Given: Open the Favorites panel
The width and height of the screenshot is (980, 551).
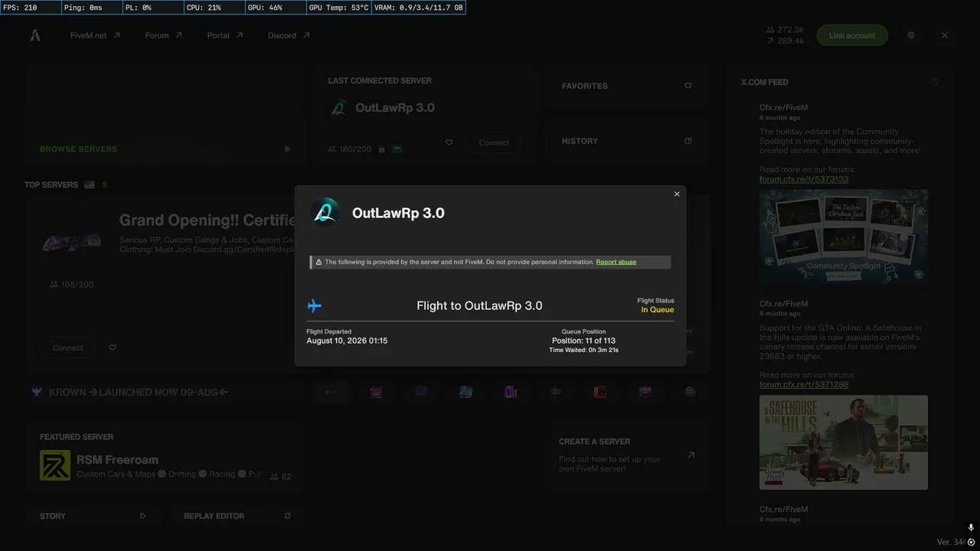Looking at the screenshot, I should [x=626, y=86].
